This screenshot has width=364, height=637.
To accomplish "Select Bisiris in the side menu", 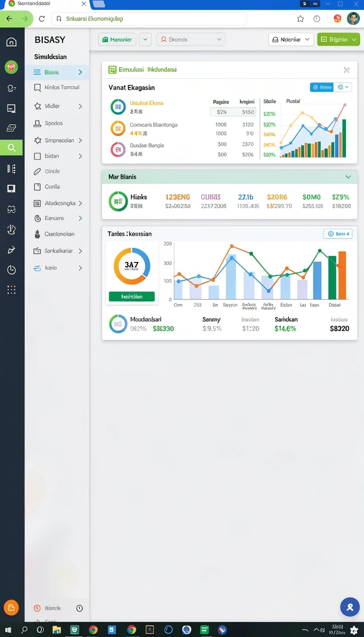I will 57,72.
